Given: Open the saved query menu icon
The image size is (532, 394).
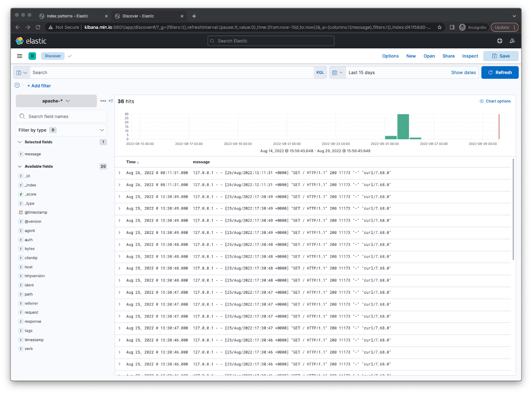Looking at the screenshot, I should tap(22, 72).
